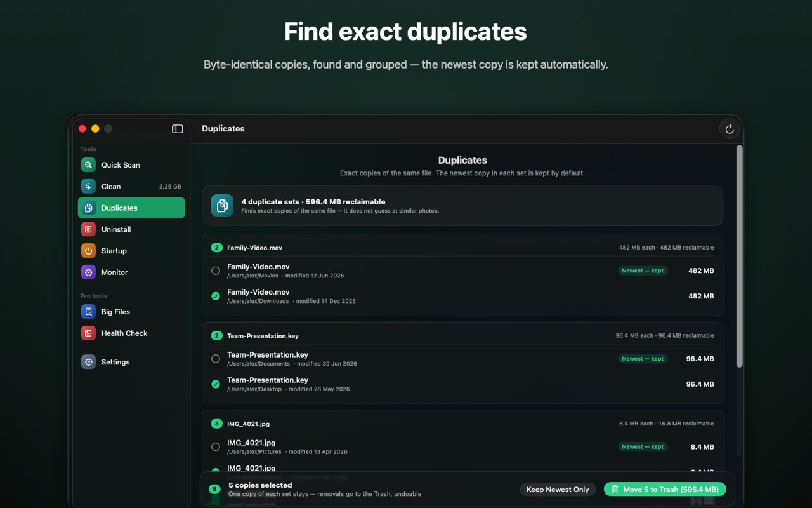
Task: Click the duplicate sets summary icon
Action: [x=222, y=206]
